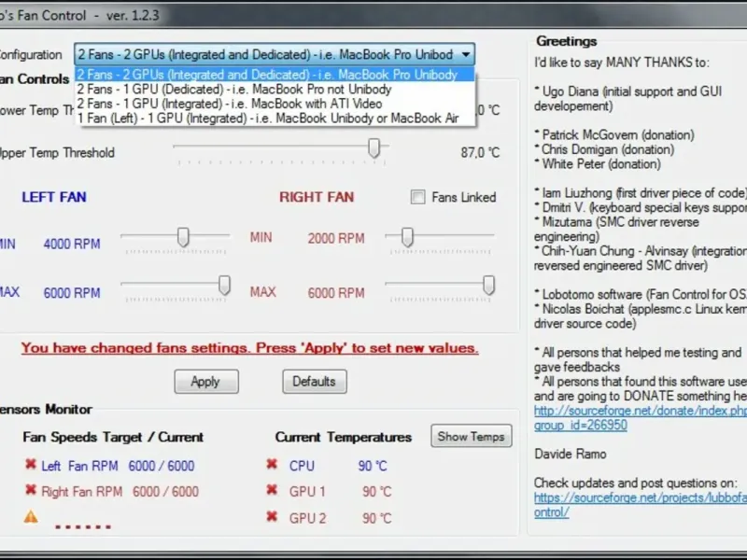
Task: Enable the Fans Linked checkbox
Action: (x=417, y=197)
